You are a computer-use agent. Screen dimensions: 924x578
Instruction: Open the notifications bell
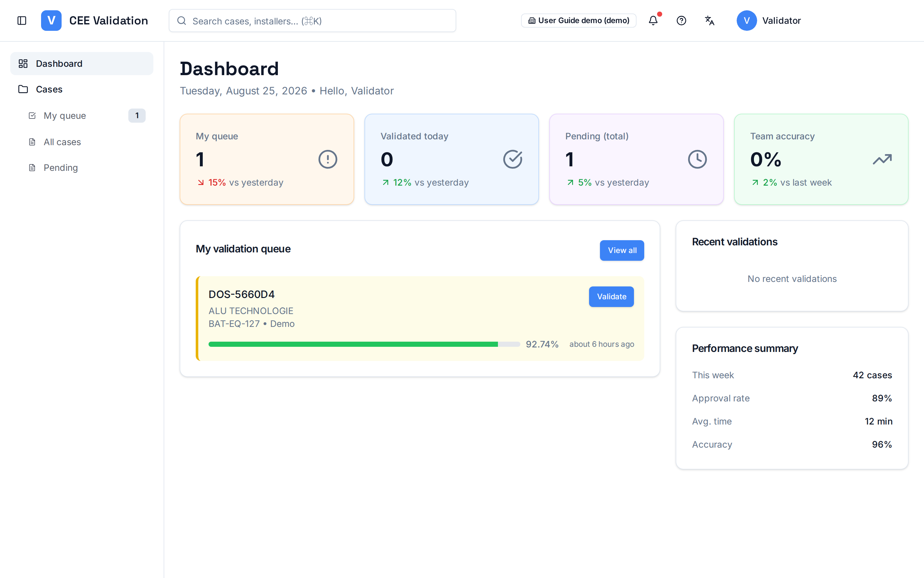pyautogui.click(x=653, y=21)
